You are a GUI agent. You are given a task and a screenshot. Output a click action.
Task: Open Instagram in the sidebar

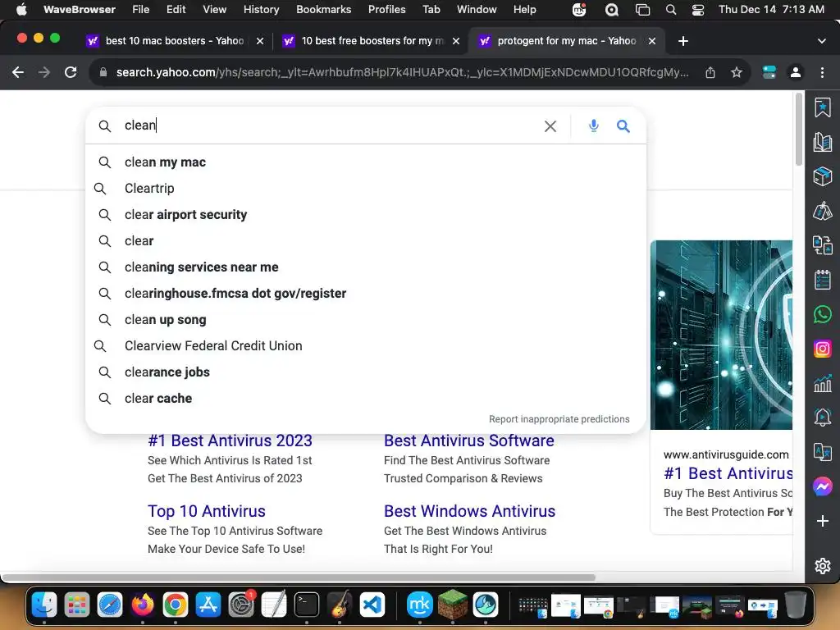click(x=822, y=349)
